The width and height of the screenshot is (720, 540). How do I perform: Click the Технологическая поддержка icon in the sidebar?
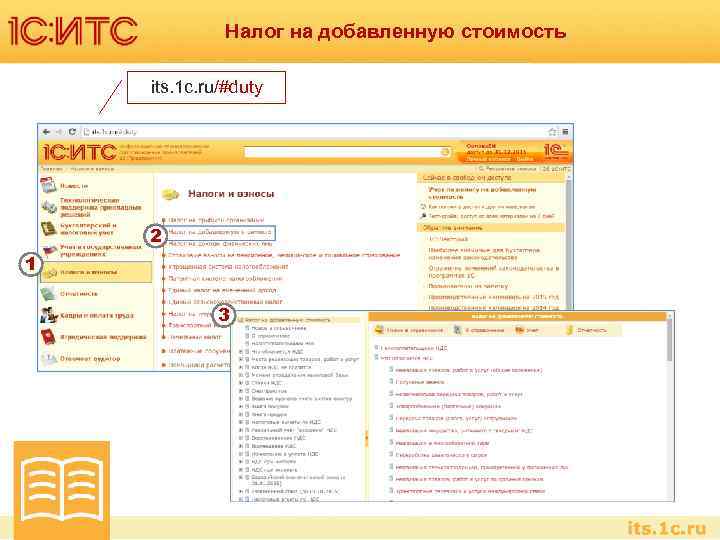(x=49, y=208)
